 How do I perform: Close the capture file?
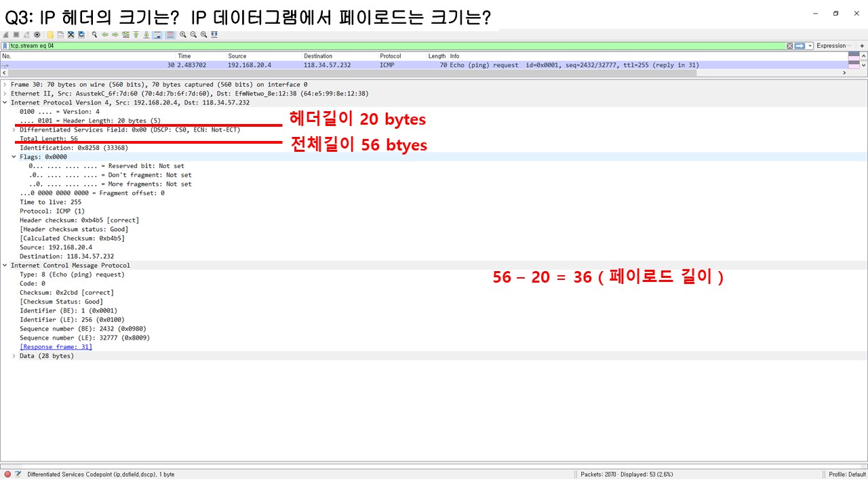(x=71, y=35)
